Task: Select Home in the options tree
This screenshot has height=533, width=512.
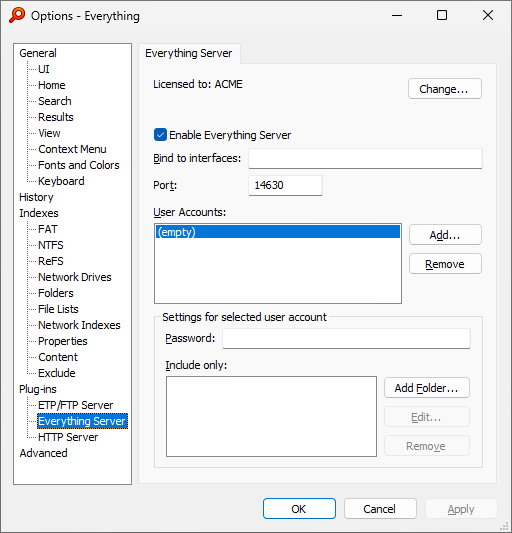Action: click(x=52, y=85)
